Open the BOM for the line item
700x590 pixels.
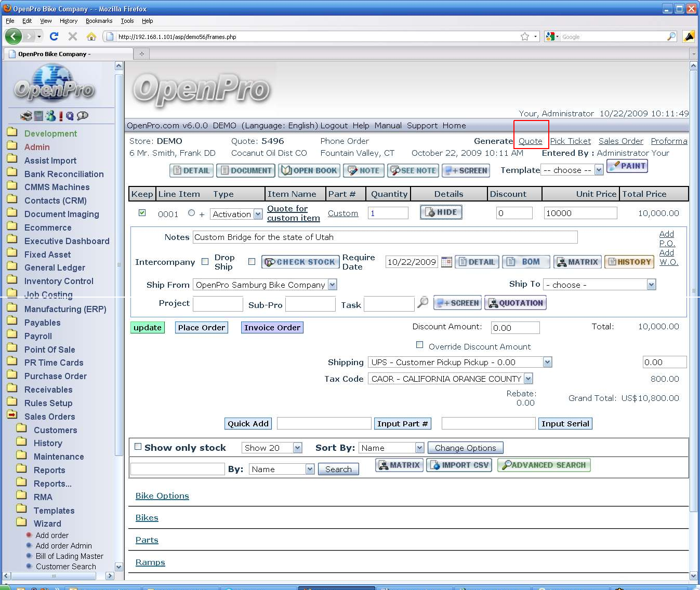pos(525,262)
